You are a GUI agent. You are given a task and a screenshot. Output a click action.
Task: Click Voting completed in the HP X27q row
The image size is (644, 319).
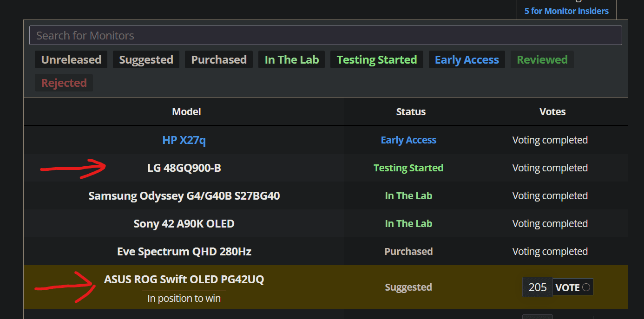coord(550,140)
